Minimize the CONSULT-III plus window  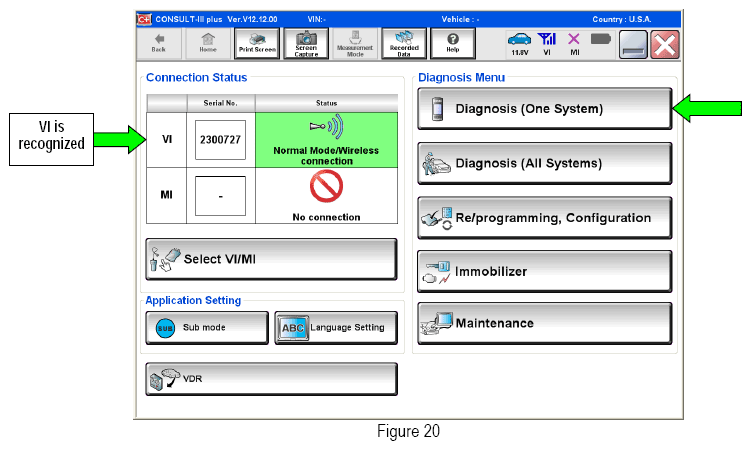point(633,45)
